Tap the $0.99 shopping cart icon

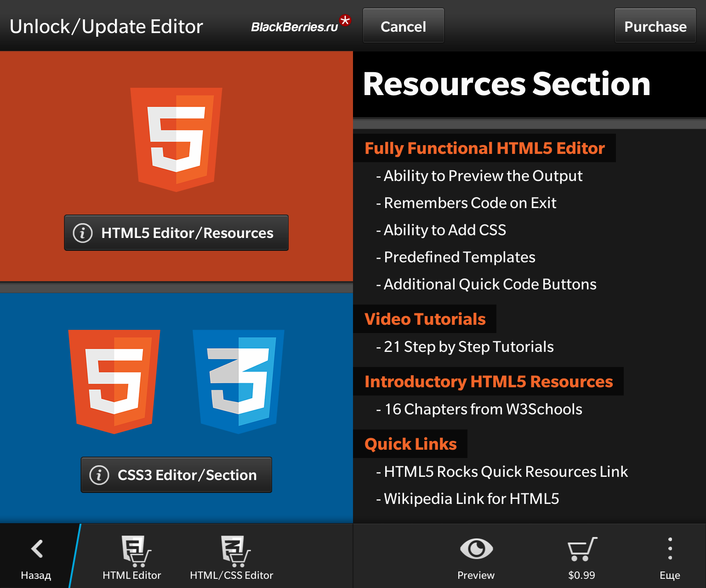pos(581,549)
